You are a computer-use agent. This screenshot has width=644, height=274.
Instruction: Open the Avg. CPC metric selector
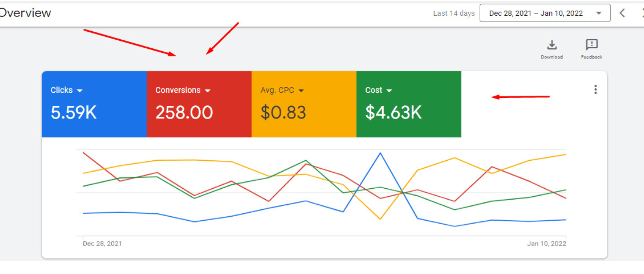(x=301, y=91)
